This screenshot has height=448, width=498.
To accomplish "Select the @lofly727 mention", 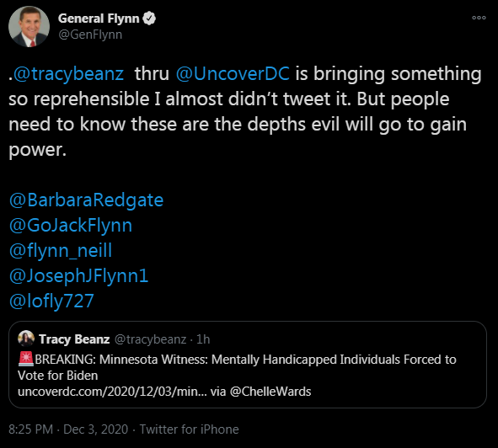I will pos(51,301).
